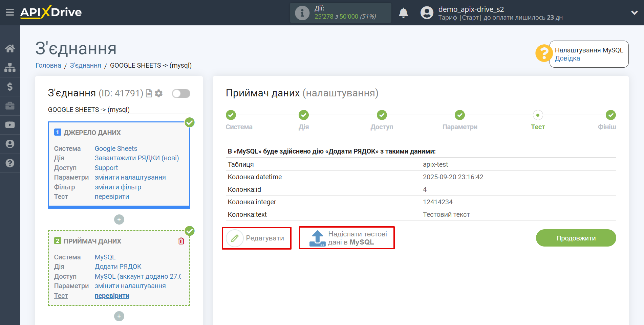
Task: Open connection log document icon
Action: 149,93
